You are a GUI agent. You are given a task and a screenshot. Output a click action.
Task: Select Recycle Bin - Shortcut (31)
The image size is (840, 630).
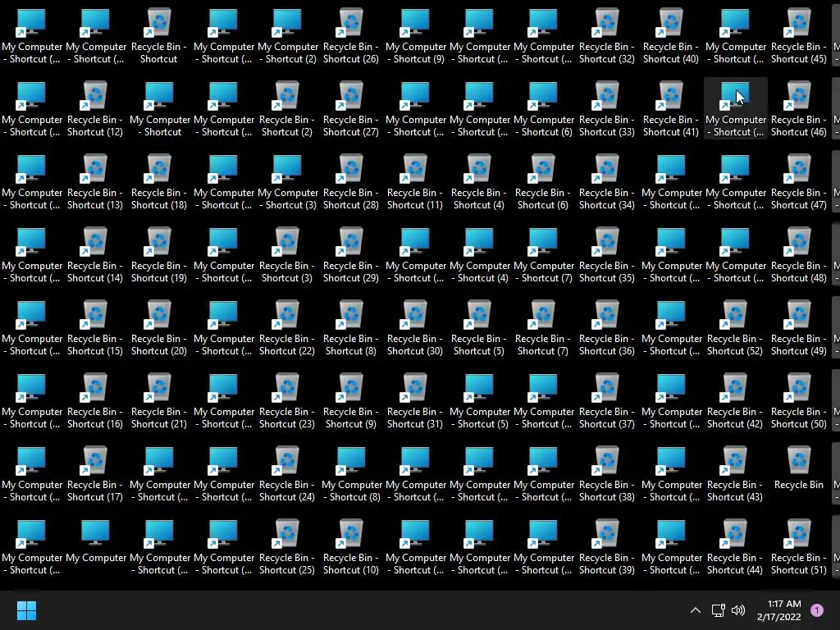coord(415,400)
